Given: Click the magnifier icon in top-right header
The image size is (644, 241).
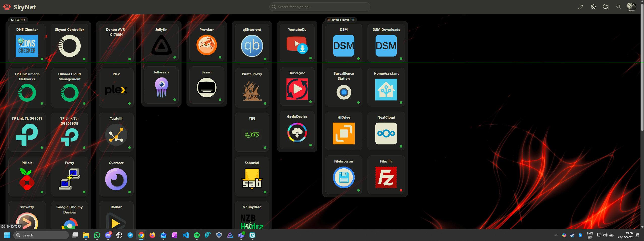Looking at the screenshot, I should pos(619,7).
